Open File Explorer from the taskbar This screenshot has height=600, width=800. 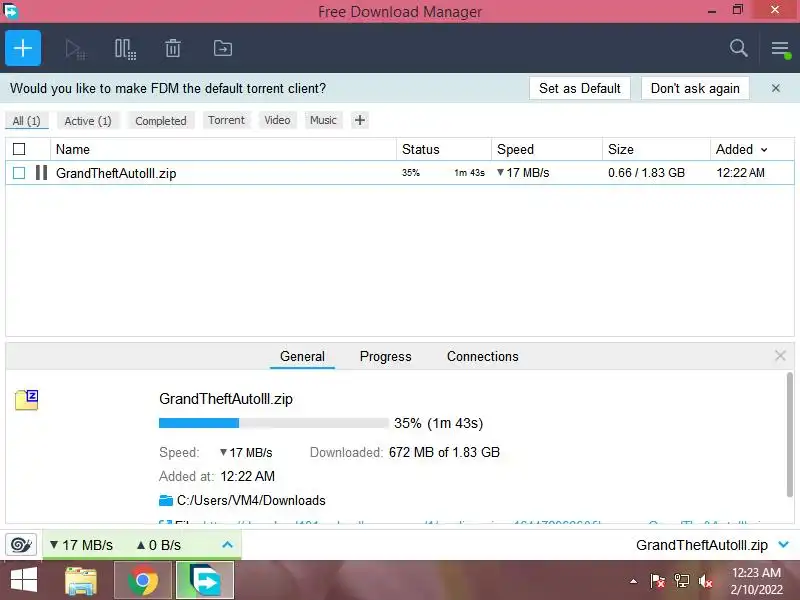pyautogui.click(x=81, y=581)
